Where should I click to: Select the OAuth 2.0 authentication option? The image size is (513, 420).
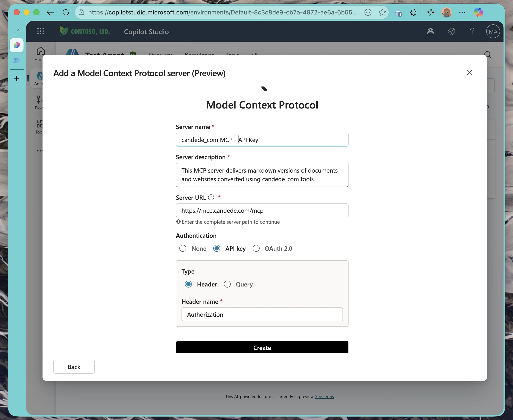[x=256, y=249]
